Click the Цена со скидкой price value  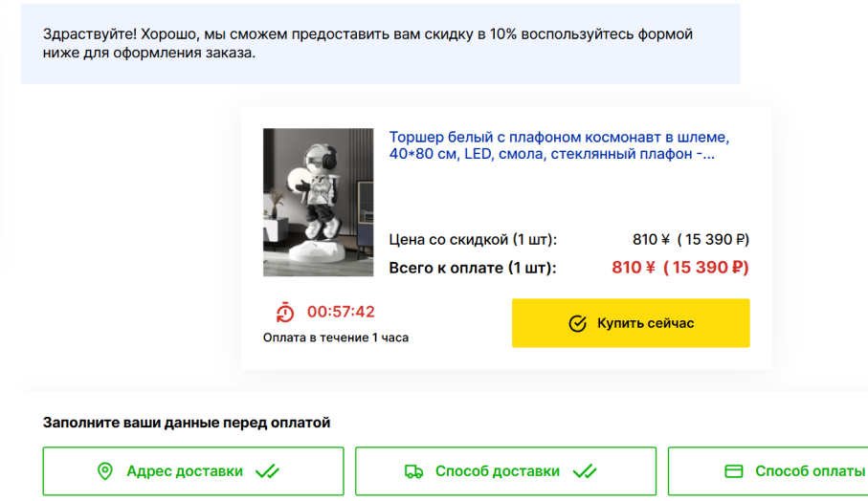coord(690,240)
